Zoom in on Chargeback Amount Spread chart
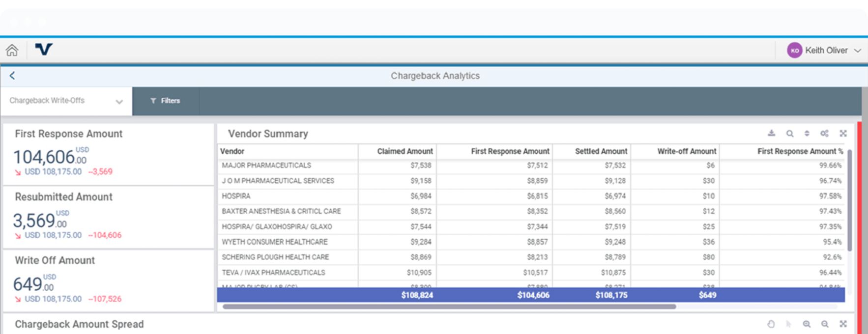868x334 pixels. point(807,324)
